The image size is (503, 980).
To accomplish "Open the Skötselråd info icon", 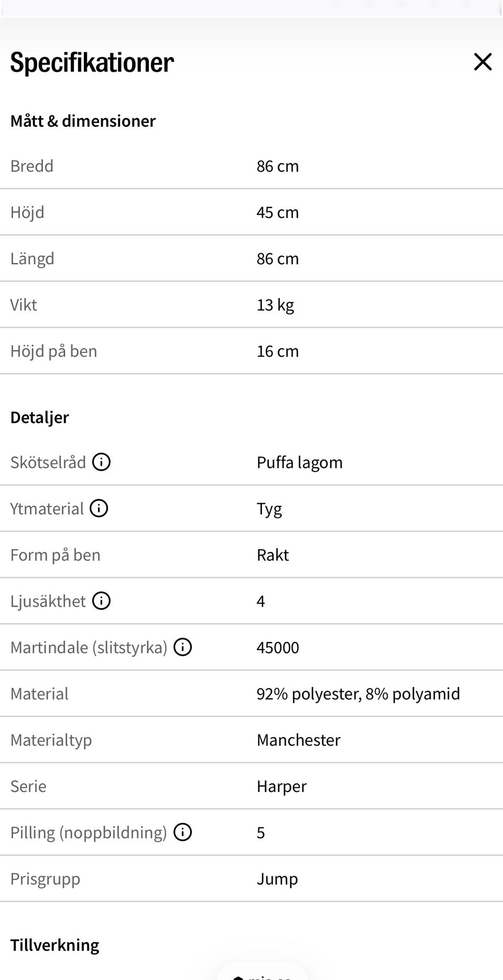I will click(101, 462).
